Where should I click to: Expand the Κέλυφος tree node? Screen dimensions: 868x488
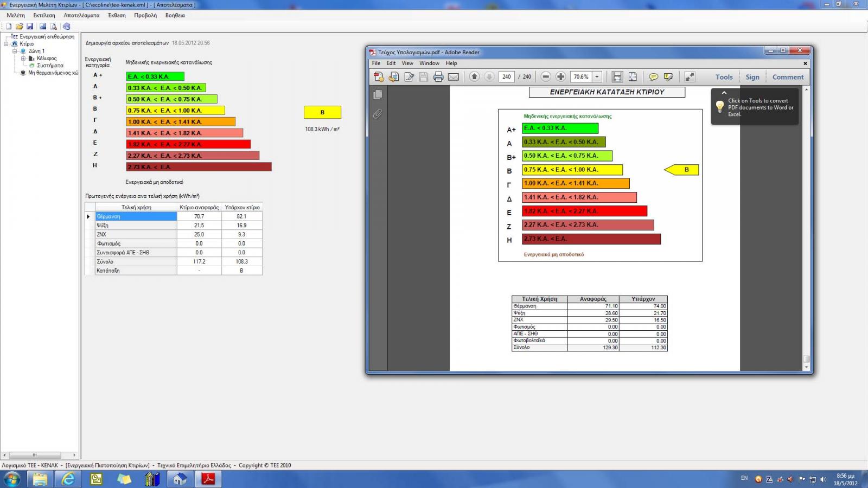(x=23, y=59)
